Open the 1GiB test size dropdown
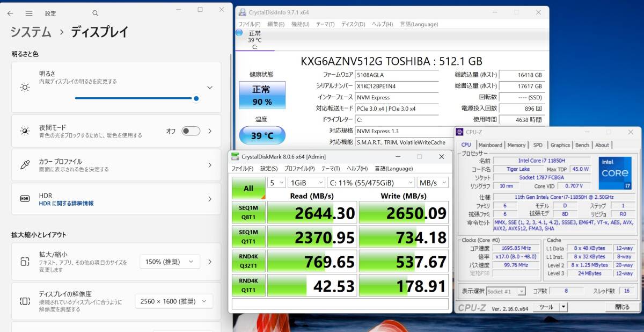644x332 pixels. click(x=305, y=183)
